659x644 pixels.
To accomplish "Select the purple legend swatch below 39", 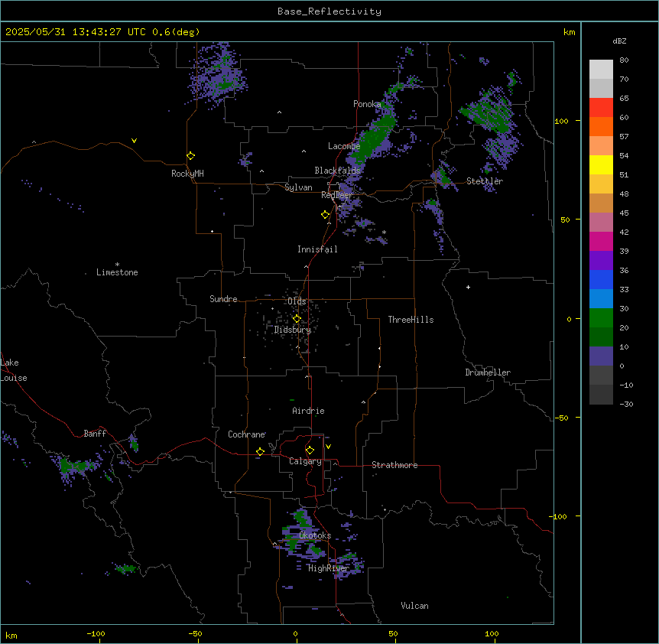I will click(601, 260).
